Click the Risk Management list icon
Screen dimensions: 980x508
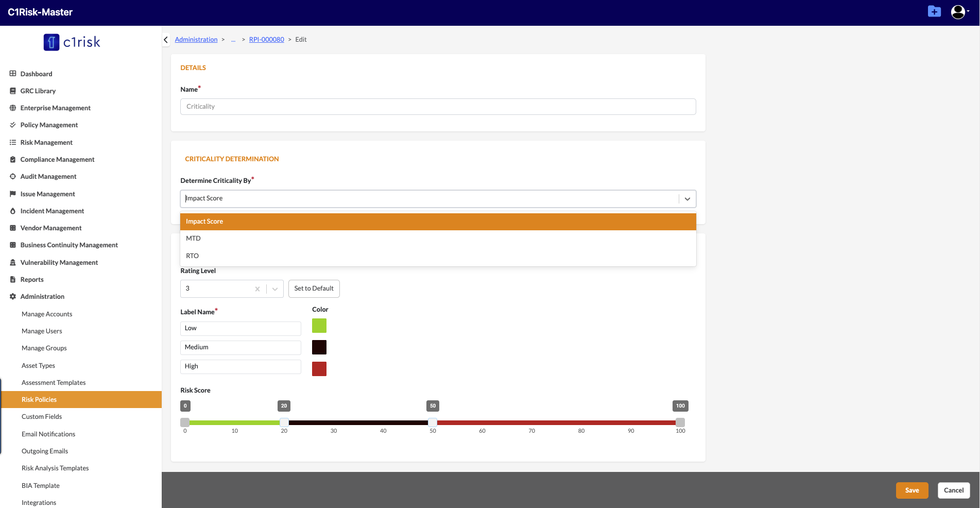click(x=13, y=142)
